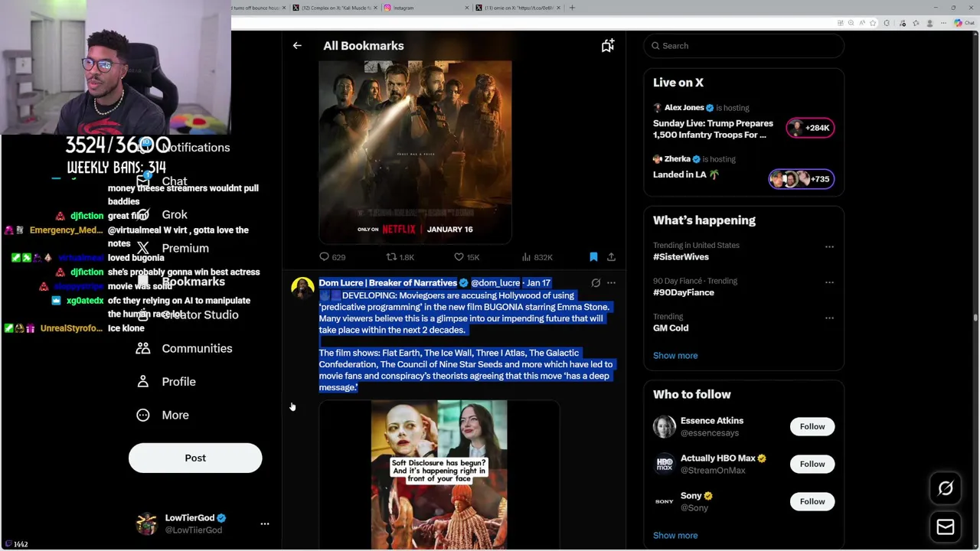Open Profile in the sidebar
Screen dimensions: 980x551
(x=166, y=382)
